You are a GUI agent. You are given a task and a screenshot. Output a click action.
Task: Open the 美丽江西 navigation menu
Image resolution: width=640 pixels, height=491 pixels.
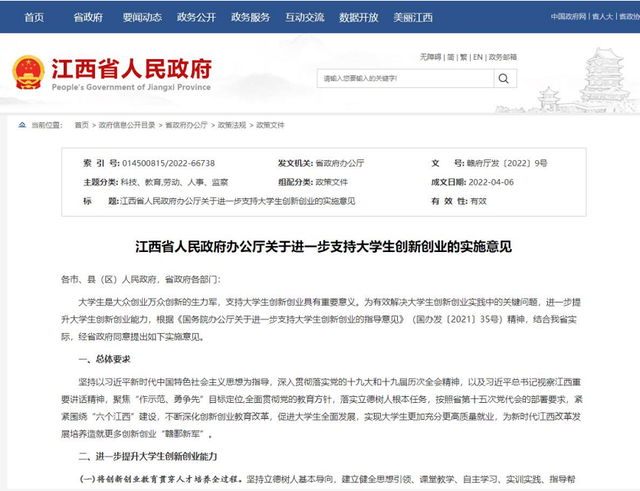click(x=413, y=17)
